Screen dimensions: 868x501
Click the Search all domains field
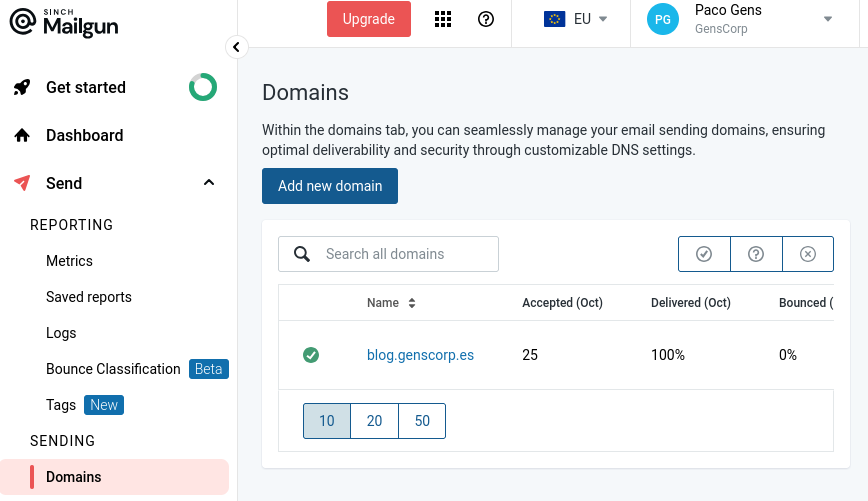click(405, 254)
